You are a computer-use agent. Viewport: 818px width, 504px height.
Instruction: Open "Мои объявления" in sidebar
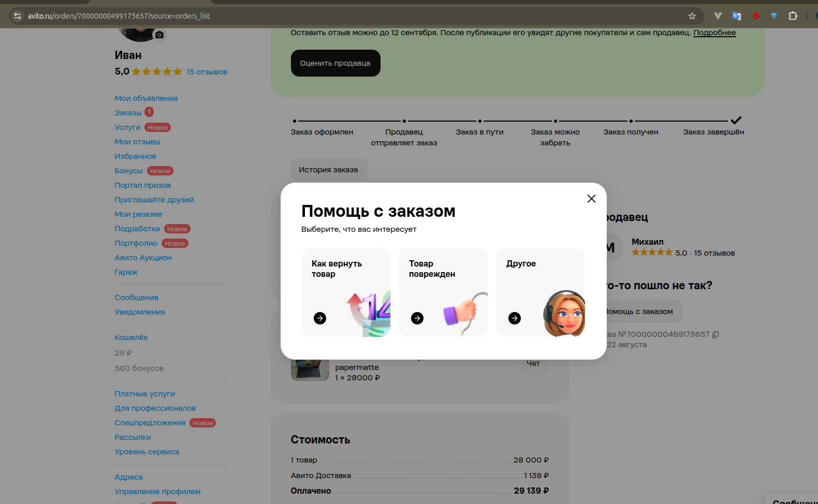(x=146, y=98)
